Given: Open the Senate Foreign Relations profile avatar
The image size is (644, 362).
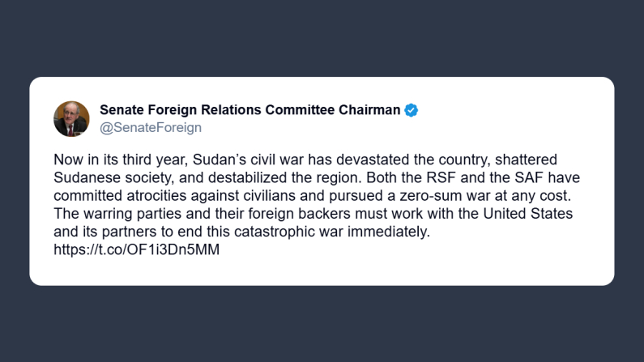Looking at the screenshot, I should pos(71,119).
